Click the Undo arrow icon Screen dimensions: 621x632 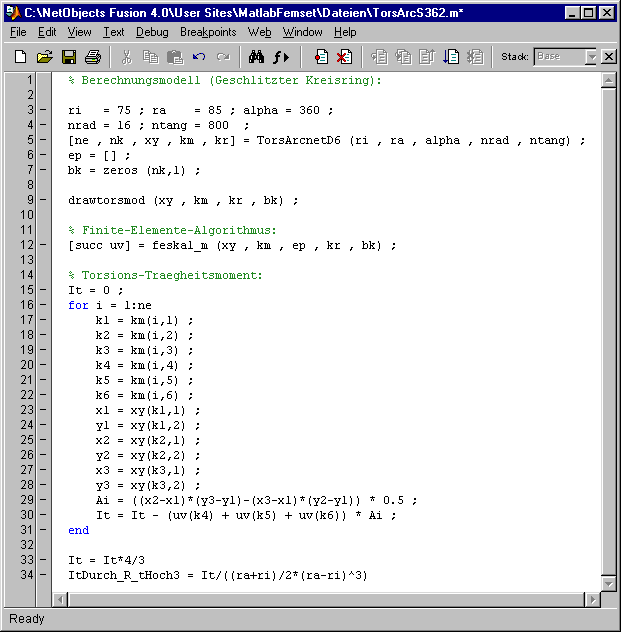point(199,57)
